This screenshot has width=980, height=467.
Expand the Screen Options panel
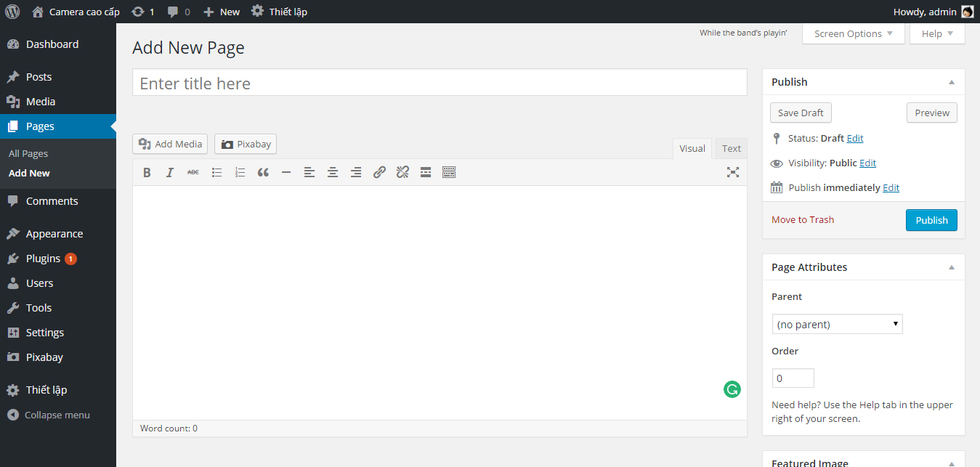click(x=854, y=33)
